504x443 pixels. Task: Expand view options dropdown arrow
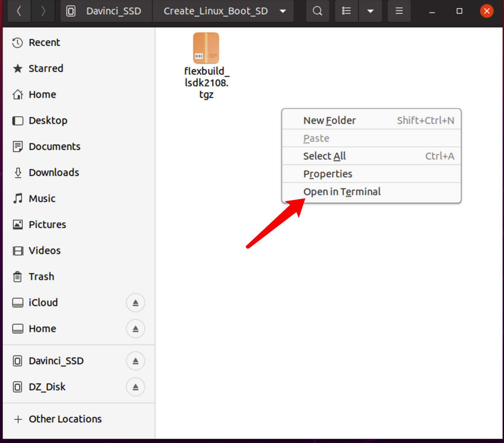click(x=370, y=11)
